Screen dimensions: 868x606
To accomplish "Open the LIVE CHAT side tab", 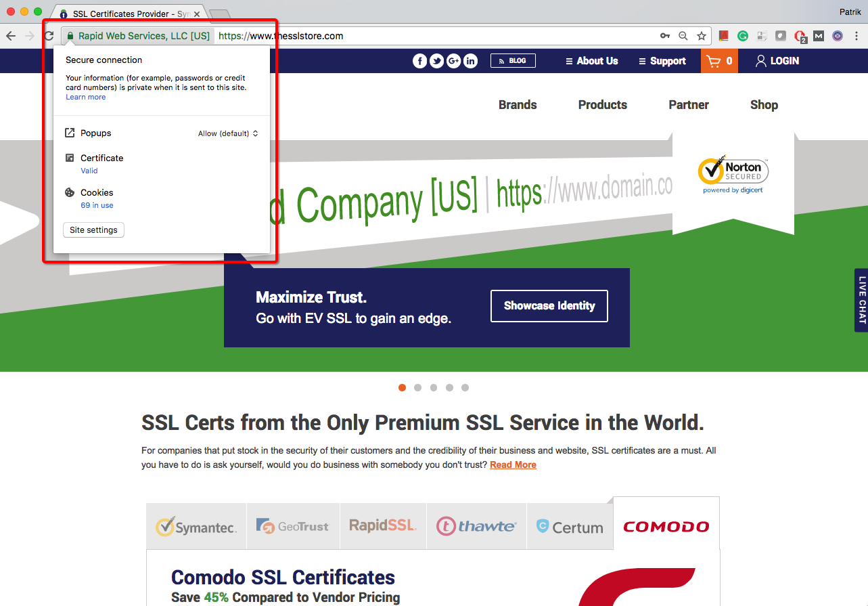I will click(861, 300).
